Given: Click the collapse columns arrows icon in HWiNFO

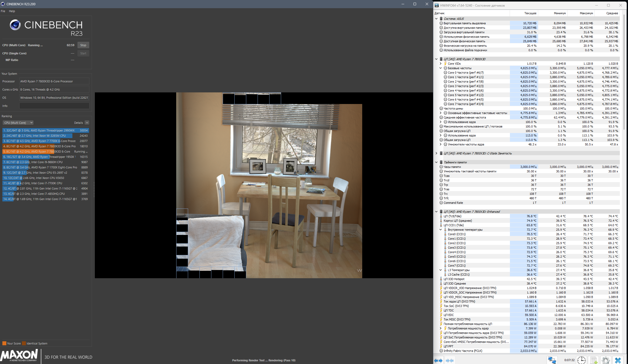Looking at the screenshot, I should [449, 360].
